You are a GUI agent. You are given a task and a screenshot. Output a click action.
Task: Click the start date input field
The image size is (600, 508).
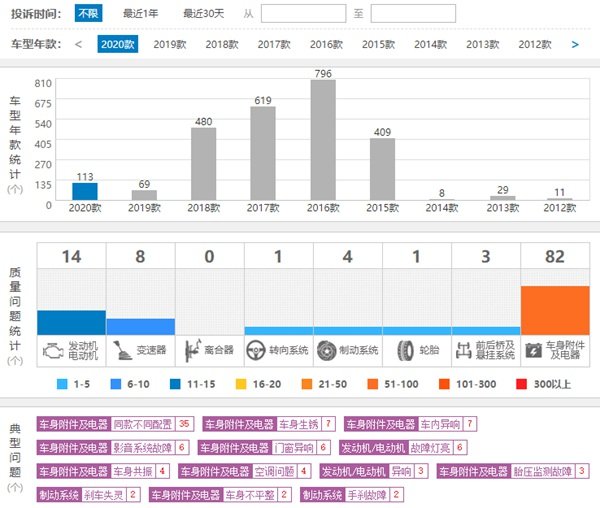coord(303,14)
